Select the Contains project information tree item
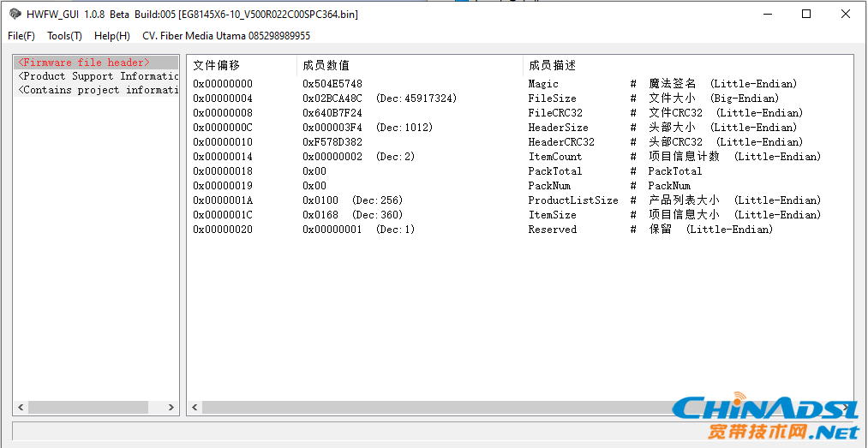The height and width of the screenshot is (448, 868). click(x=98, y=90)
